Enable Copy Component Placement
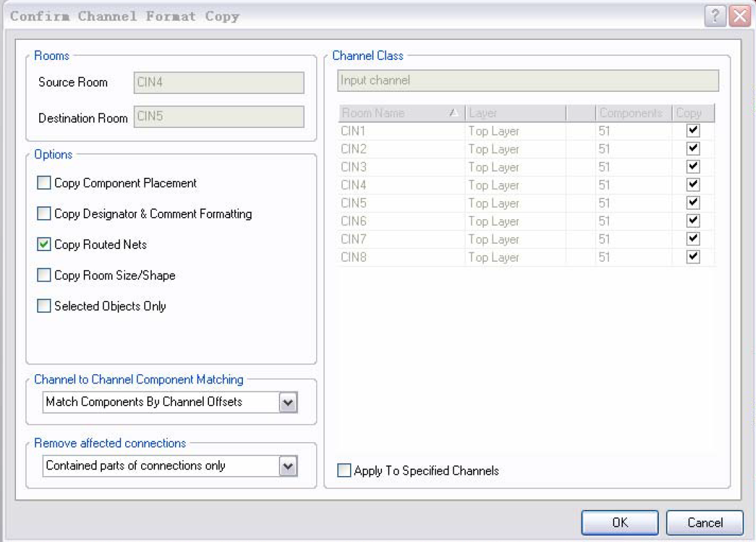Screen dimensions: 756x542 [43, 182]
